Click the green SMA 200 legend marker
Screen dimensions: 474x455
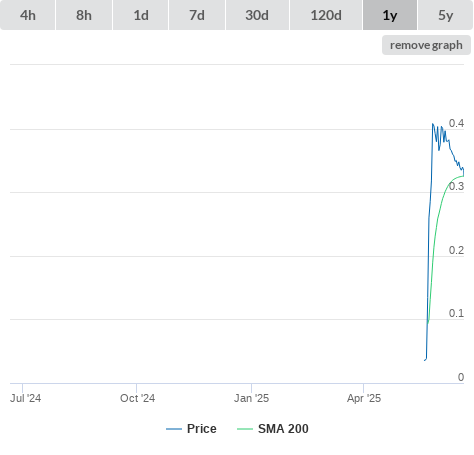(245, 429)
